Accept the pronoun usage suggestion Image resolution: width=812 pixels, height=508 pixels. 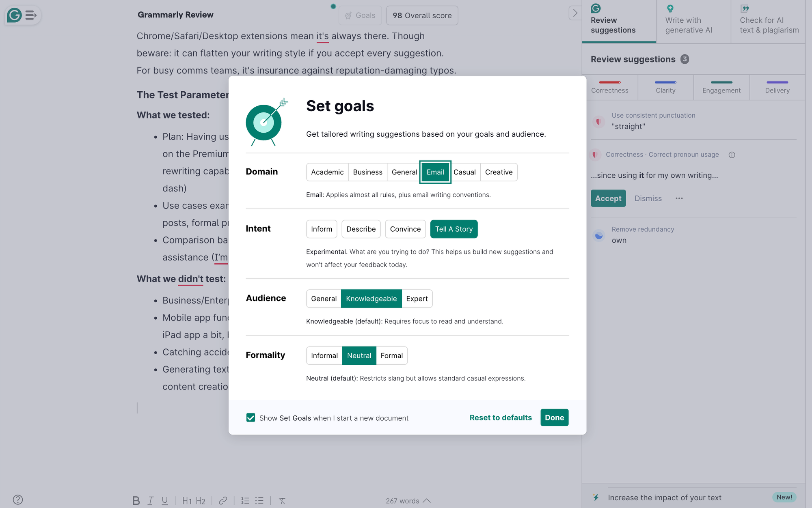pos(608,198)
